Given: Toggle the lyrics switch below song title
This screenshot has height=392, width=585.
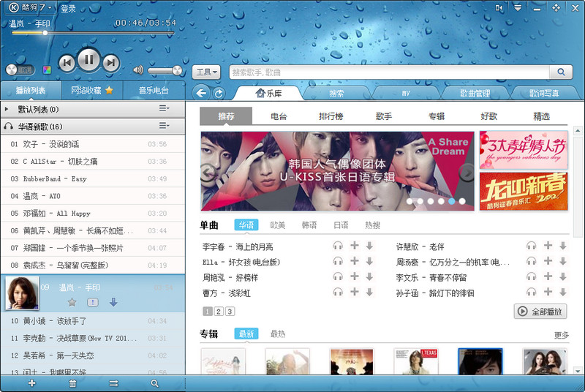Looking at the screenshot, I should pyautogui.click(x=20, y=69).
